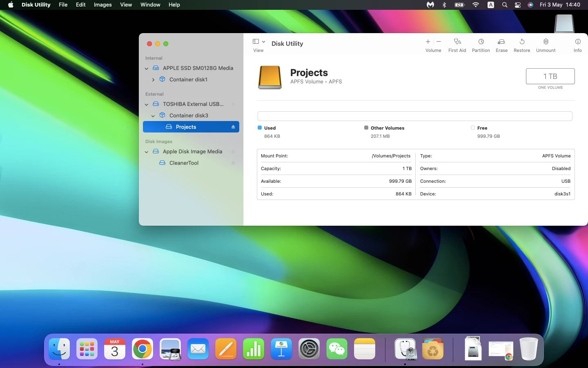Open the Edit menu
This screenshot has width=588, height=368.
[81, 5]
